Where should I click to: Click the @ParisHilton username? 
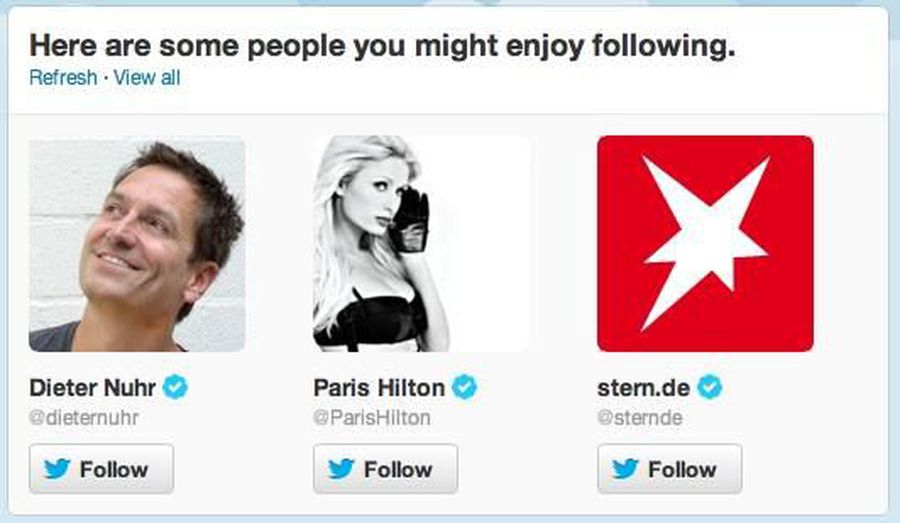[371, 418]
